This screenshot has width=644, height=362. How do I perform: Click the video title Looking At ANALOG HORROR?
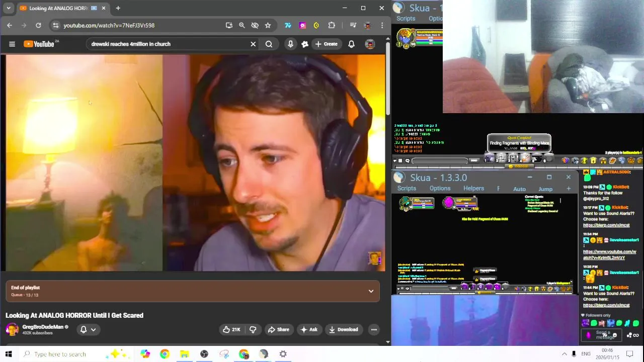(x=74, y=315)
